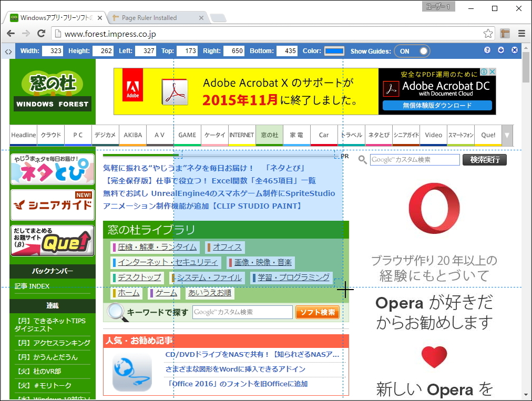Select the GAME category tab
The height and width of the screenshot is (401, 532).
click(187, 135)
